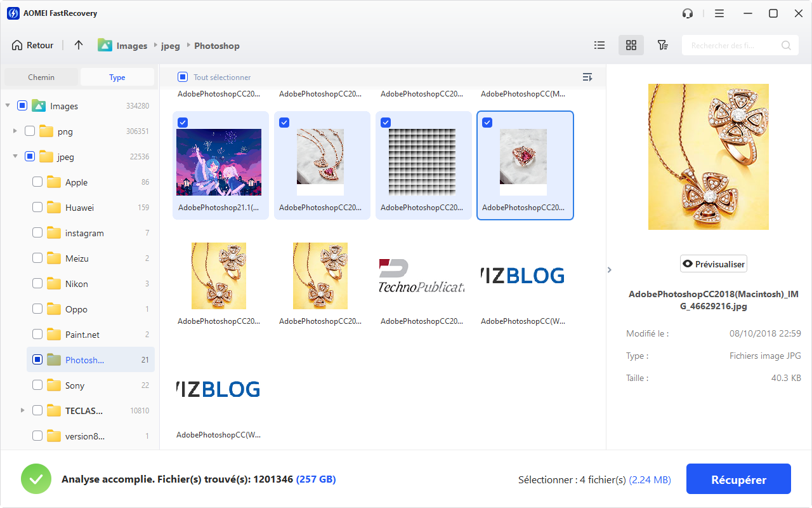Expand the TECLAS tree node
Viewport: 812px width, 508px height.
pos(23,411)
